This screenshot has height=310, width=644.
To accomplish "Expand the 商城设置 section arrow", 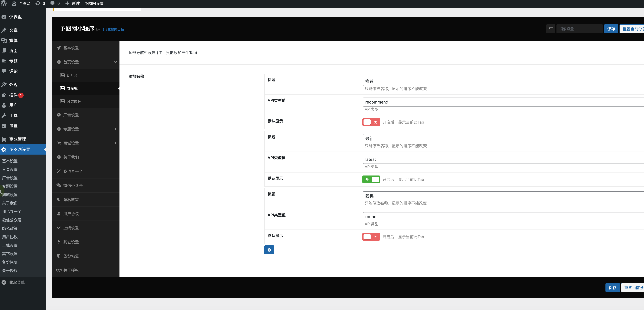I will [x=115, y=143].
